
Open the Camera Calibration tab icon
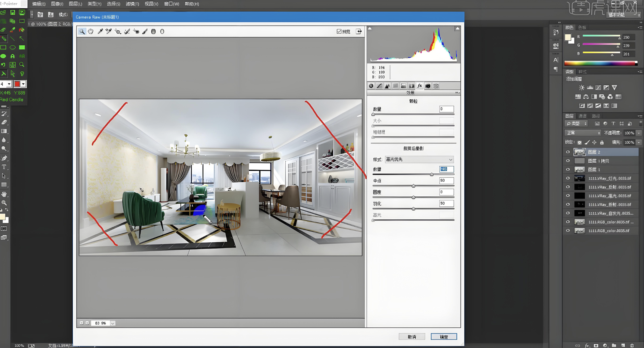pyautogui.click(x=428, y=86)
